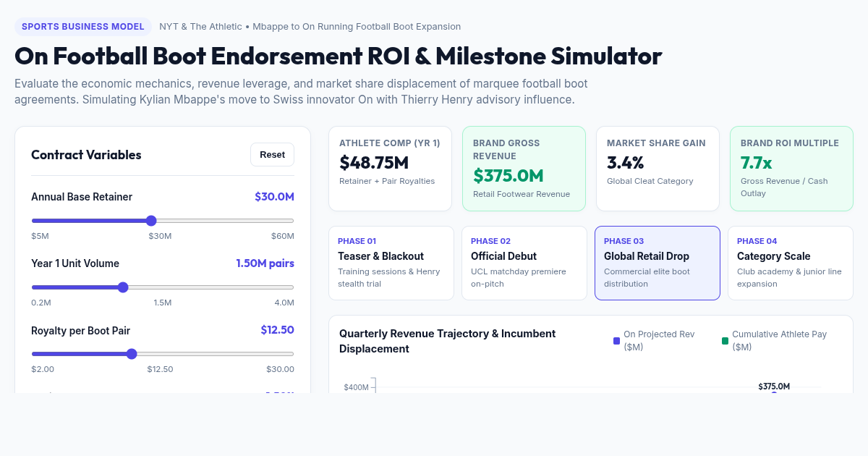Adjust the Annual Base Retainer slider
This screenshot has width=868, height=456.
[x=163, y=221]
